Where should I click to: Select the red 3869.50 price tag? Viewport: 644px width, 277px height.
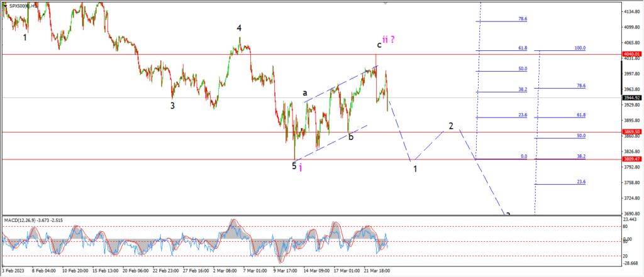coord(631,132)
